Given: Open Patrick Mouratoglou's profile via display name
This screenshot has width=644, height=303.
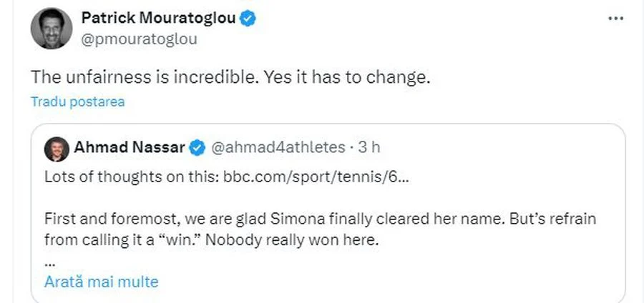Looking at the screenshot, I should [158, 19].
